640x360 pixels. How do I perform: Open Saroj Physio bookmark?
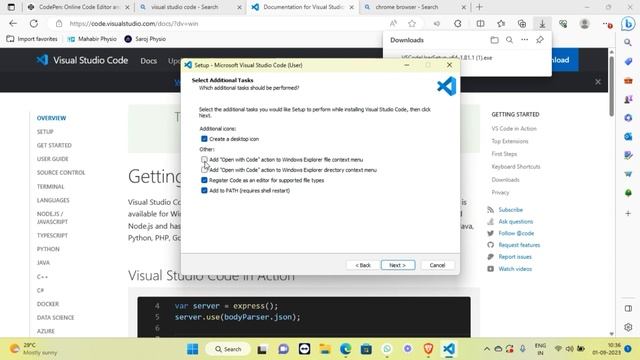[x=145, y=39]
